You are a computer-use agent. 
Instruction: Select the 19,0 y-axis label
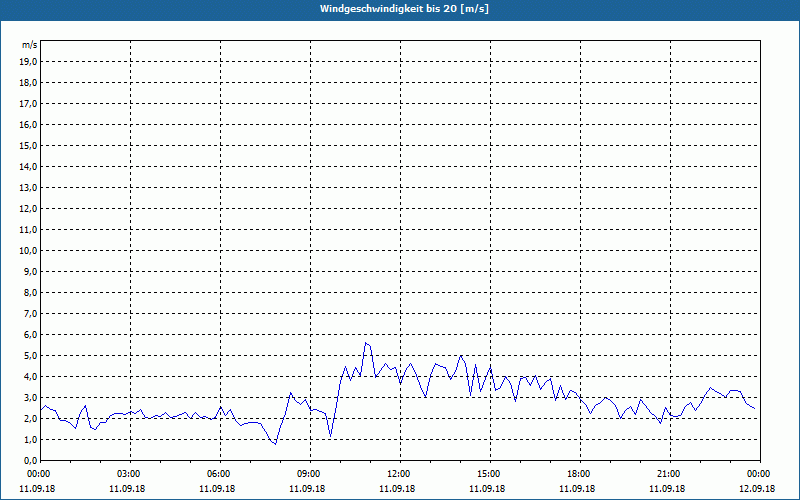click(x=29, y=61)
